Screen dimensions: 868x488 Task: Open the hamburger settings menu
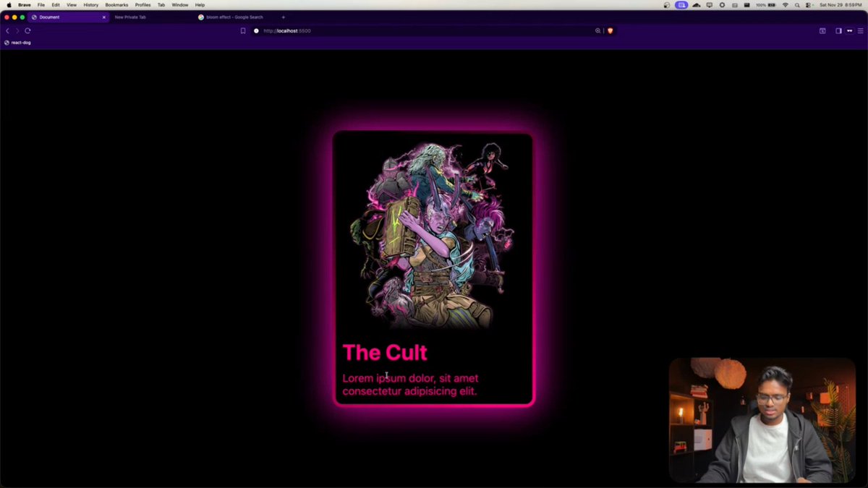[860, 30]
